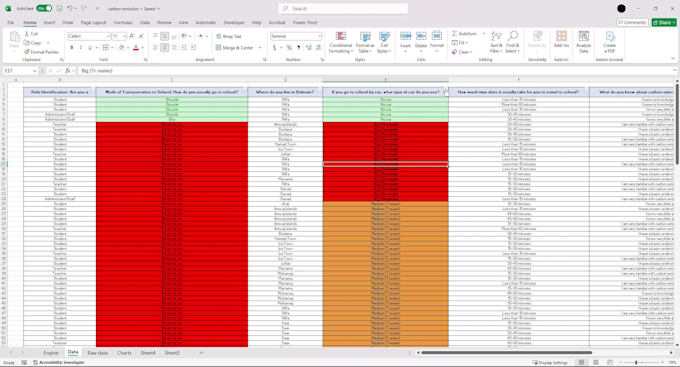Open the Cell Styles gallery
The width and height of the screenshot is (680, 367).
pyautogui.click(x=384, y=42)
